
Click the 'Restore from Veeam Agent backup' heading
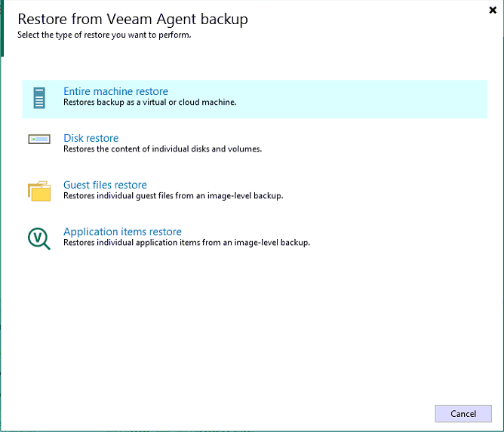(132, 19)
